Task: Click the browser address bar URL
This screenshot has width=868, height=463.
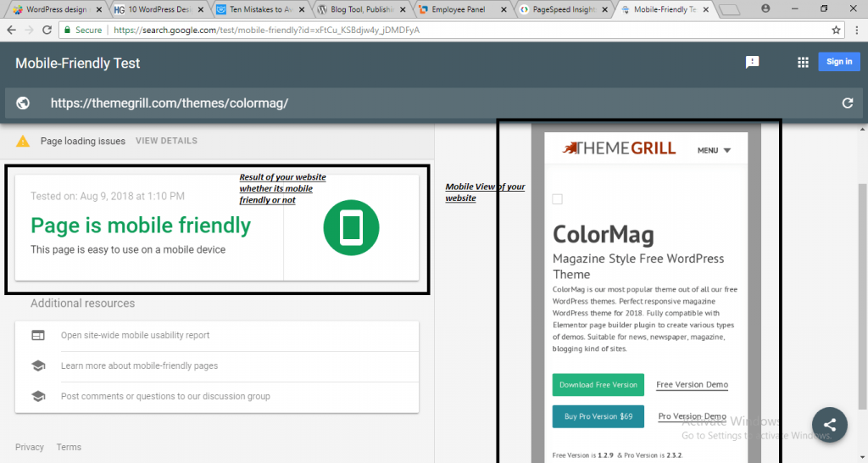Action: coord(267,30)
